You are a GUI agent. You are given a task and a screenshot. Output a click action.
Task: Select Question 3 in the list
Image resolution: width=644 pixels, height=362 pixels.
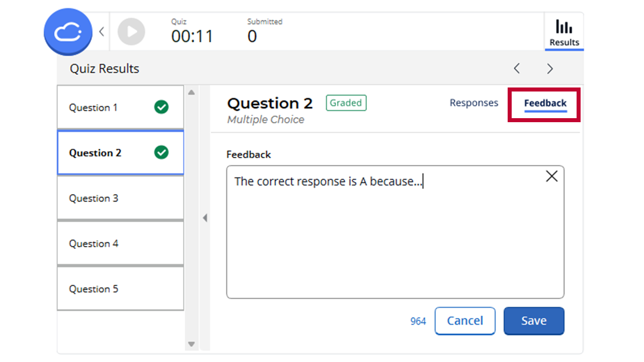(x=120, y=198)
